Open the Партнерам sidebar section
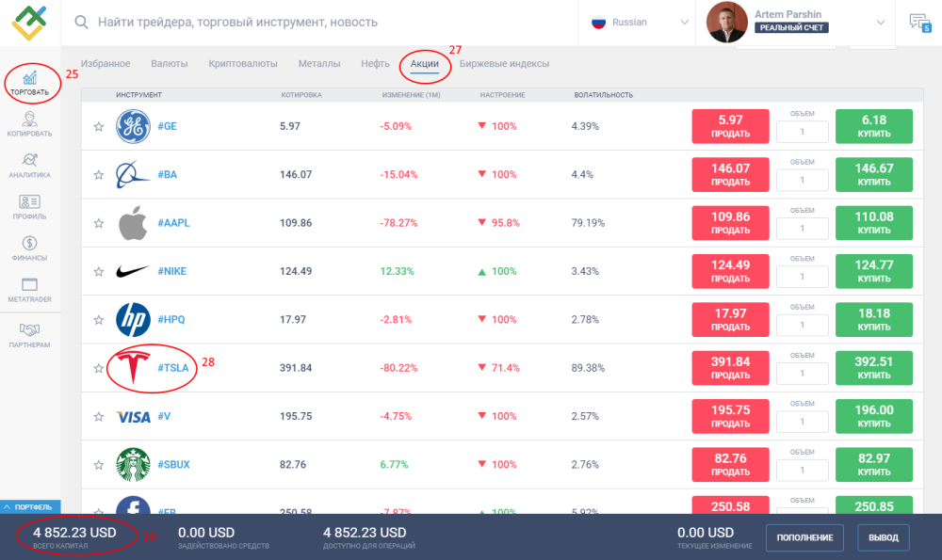The height and width of the screenshot is (560, 942). pos(29,335)
